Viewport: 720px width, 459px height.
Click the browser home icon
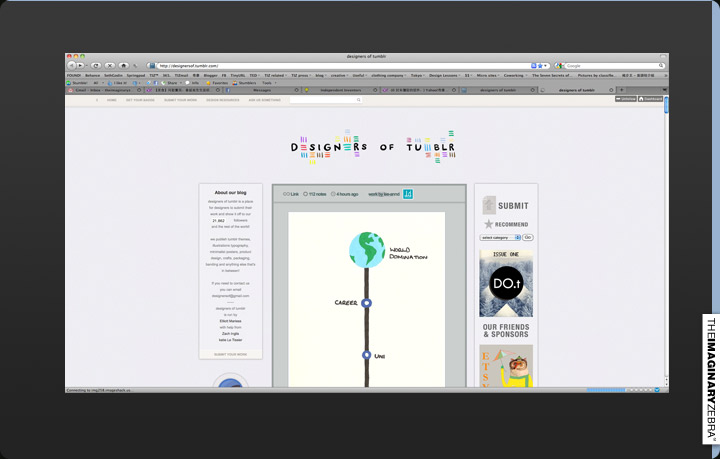coord(123,65)
